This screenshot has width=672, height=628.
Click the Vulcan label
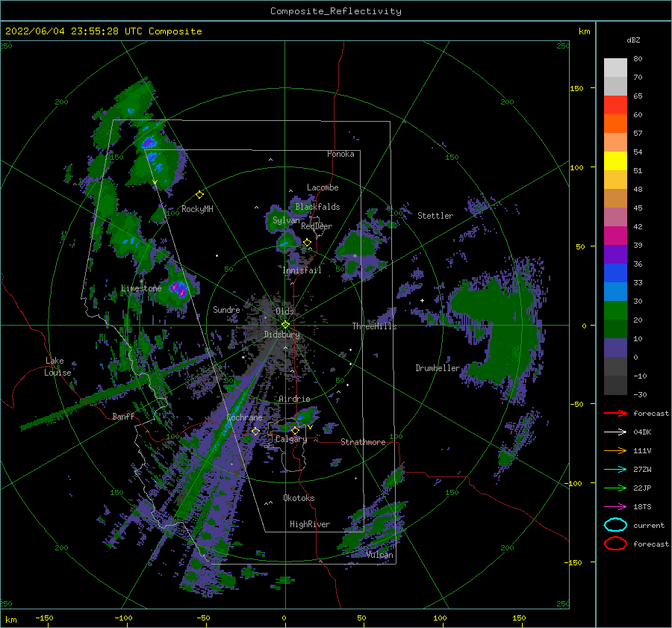380,555
